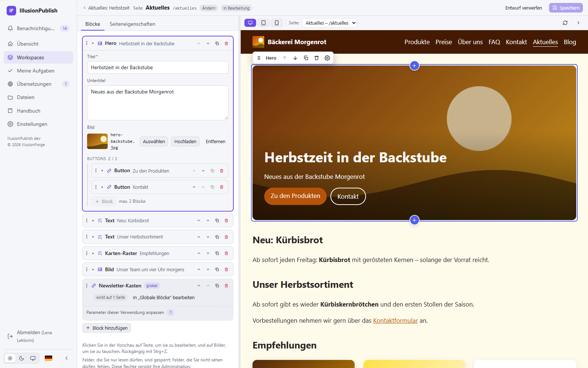Add block below hero with plus
Screen dimensions: 588x368
pos(414,220)
